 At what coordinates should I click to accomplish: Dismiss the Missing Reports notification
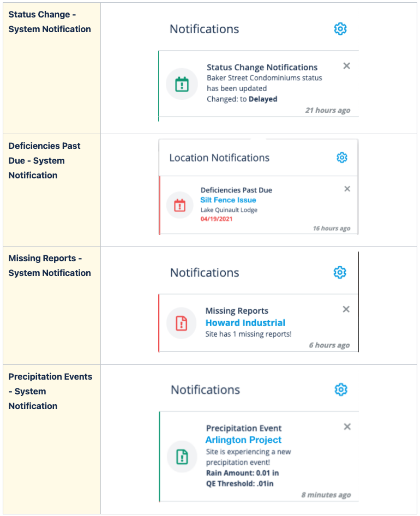coord(346,309)
